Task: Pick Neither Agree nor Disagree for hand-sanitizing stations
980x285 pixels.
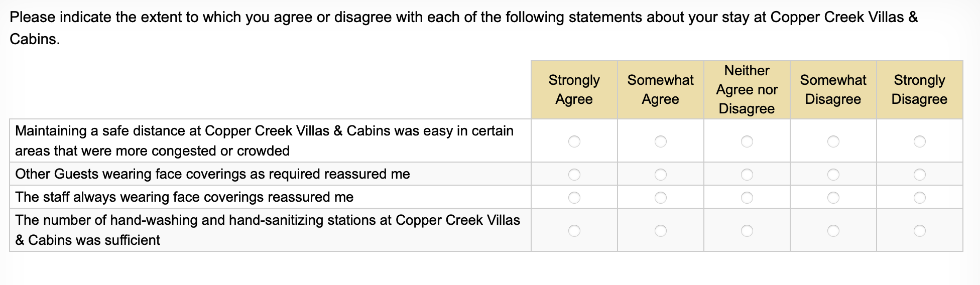Action: [x=747, y=231]
